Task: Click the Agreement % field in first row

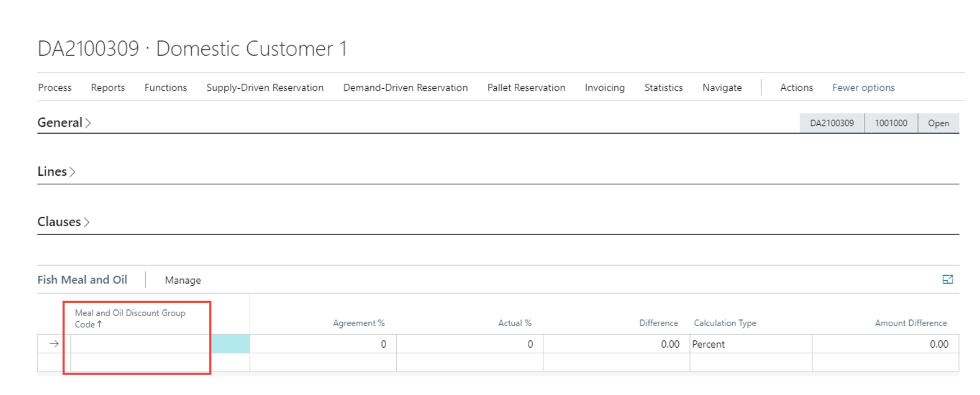Action: coord(323,344)
